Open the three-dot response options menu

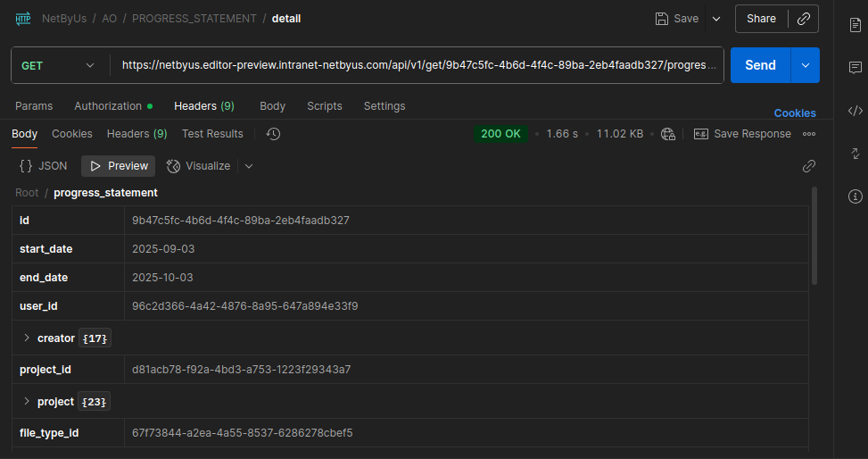point(809,134)
